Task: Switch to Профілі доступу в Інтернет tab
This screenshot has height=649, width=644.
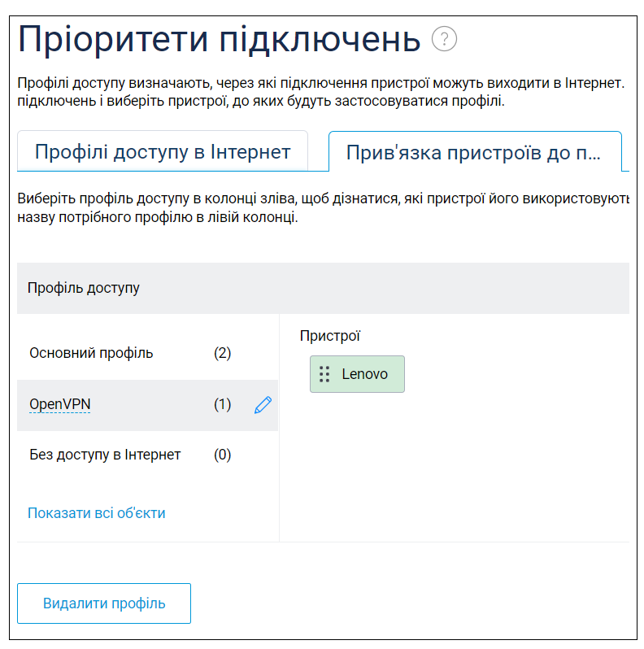Action: pyautogui.click(x=163, y=151)
